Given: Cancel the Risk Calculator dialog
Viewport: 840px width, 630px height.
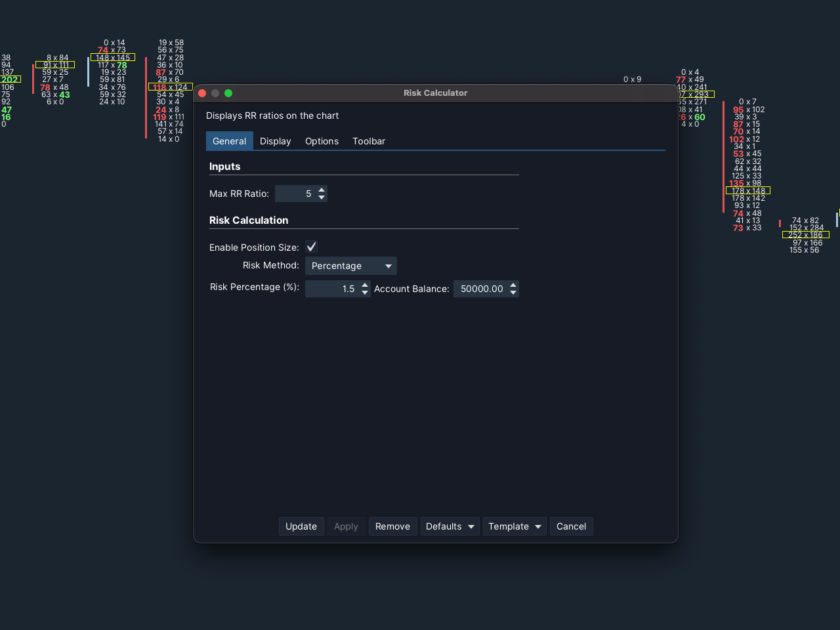Looking at the screenshot, I should point(571,526).
